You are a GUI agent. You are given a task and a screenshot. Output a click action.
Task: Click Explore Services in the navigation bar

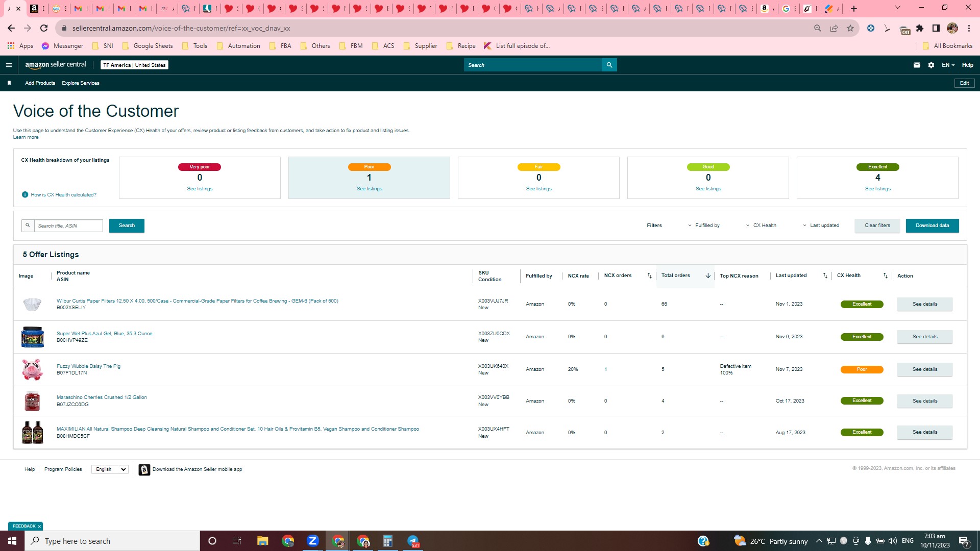click(x=81, y=83)
